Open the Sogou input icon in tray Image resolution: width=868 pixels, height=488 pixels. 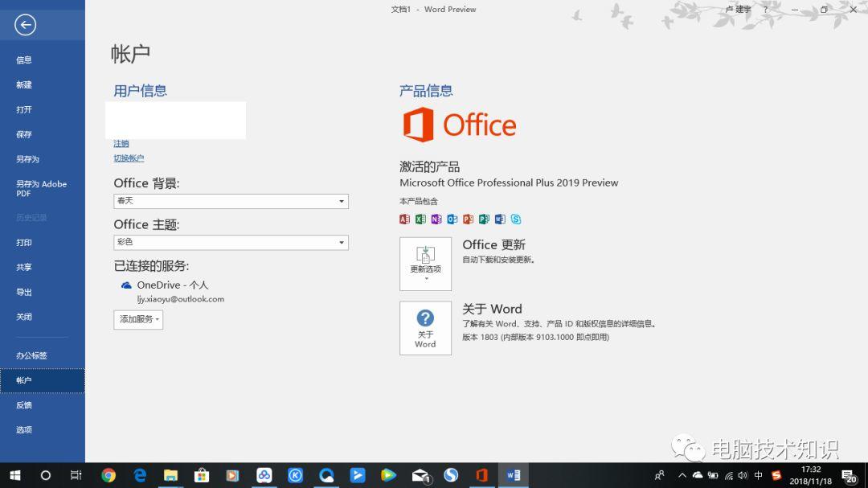point(776,475)
